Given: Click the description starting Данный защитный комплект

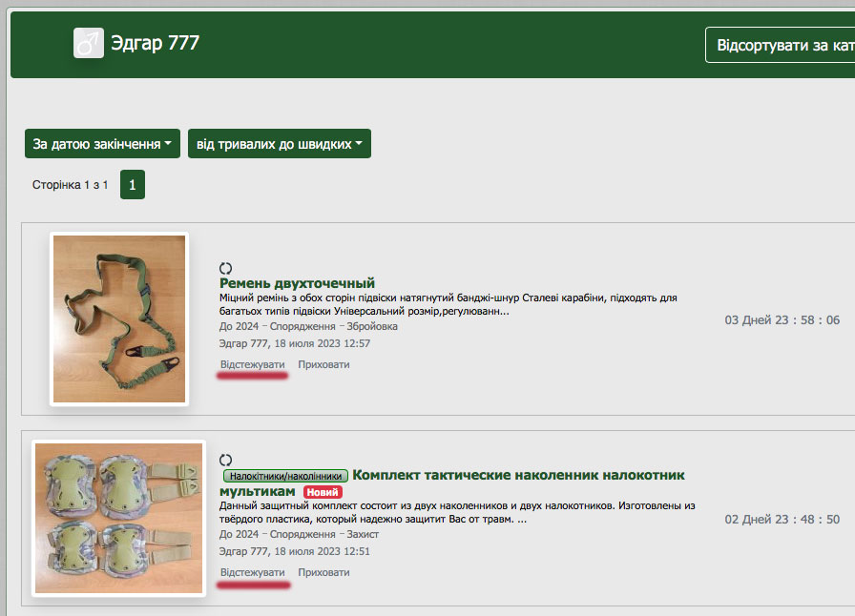Looking at the screenshot, I should 457,512.
